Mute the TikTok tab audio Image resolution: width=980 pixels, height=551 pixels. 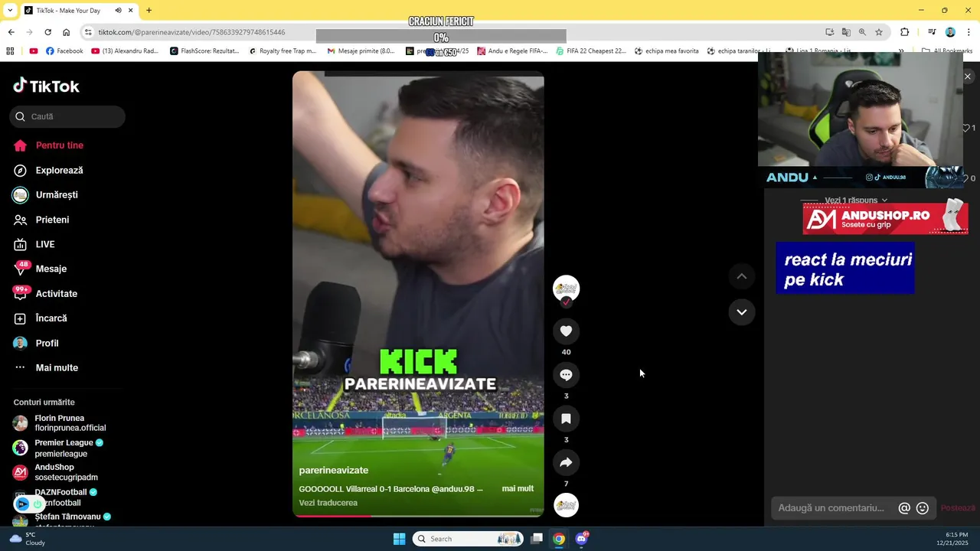118,11
